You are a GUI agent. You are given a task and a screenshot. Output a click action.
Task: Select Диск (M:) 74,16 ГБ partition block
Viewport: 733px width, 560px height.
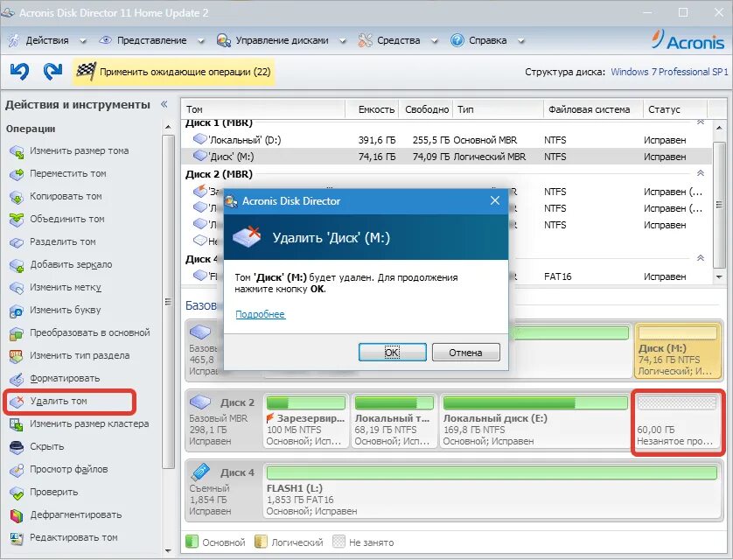[x=677, y=351]
